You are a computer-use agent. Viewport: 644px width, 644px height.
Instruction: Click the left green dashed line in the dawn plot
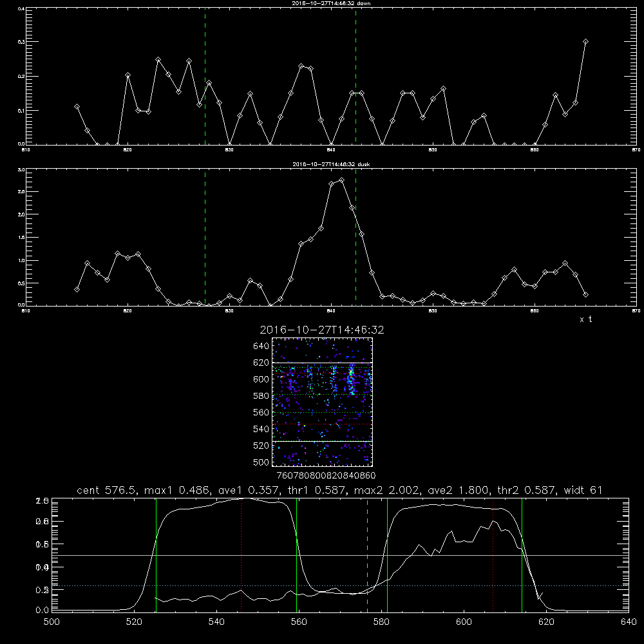coord(205,77)
